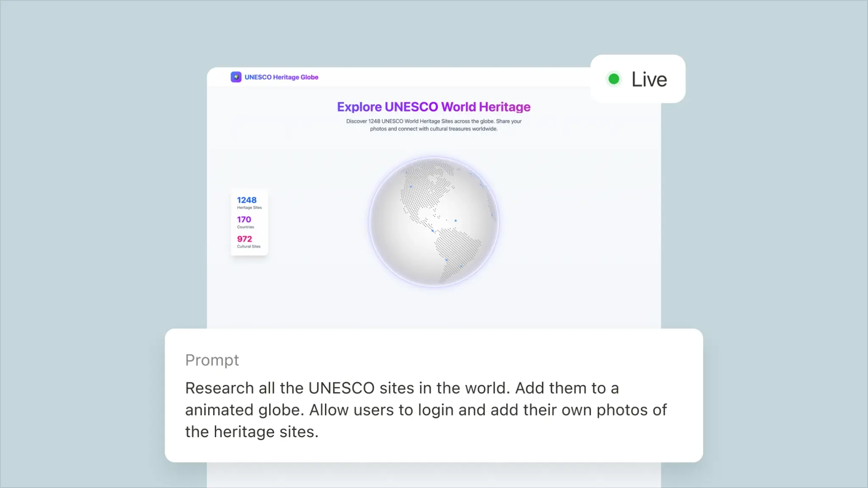Click the blue marker near Alaska
Screen dimensions: 868x488
(406, 172)
